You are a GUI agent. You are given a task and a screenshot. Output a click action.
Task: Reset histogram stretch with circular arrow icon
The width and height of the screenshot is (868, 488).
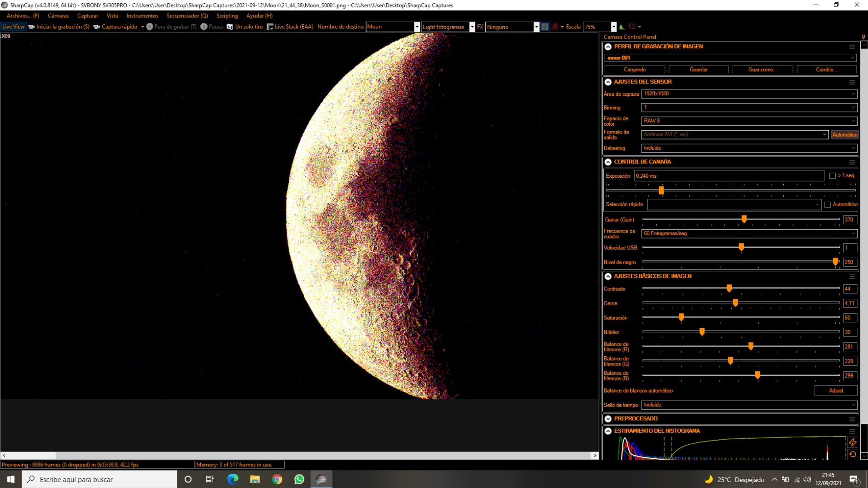852,454
